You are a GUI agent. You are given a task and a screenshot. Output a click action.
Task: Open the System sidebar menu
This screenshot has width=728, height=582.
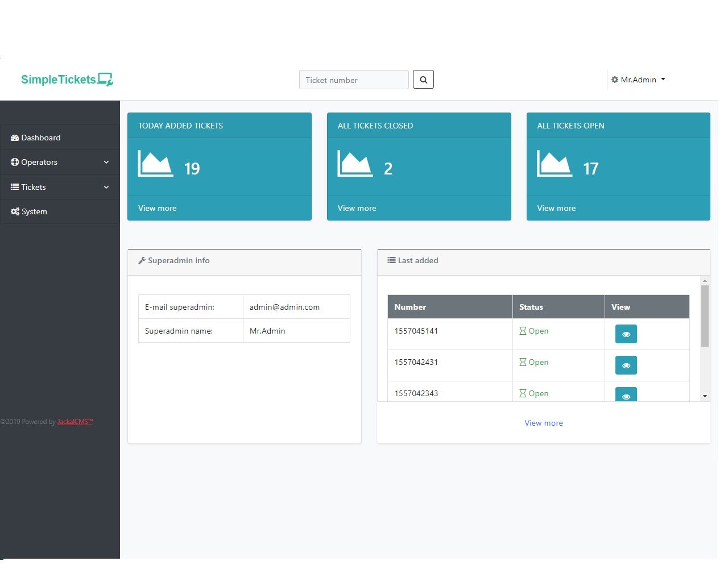(x=60, y=211)
